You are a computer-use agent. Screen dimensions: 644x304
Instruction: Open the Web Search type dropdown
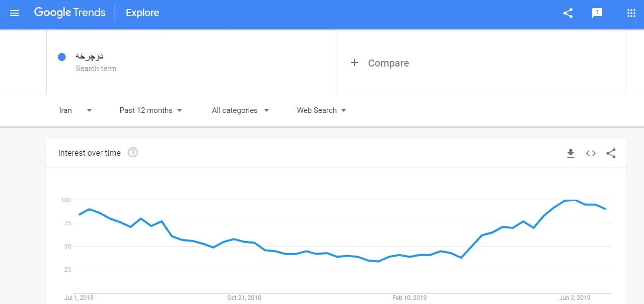pos(321,110)
